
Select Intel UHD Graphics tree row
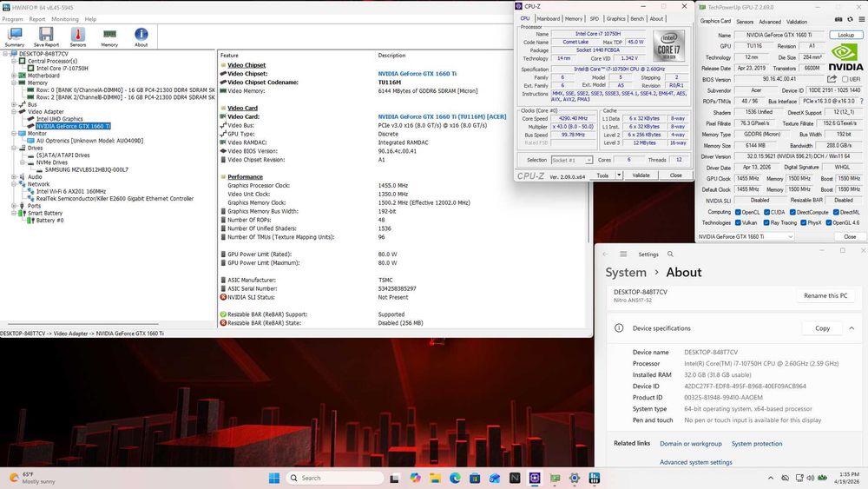pos(59,118)
